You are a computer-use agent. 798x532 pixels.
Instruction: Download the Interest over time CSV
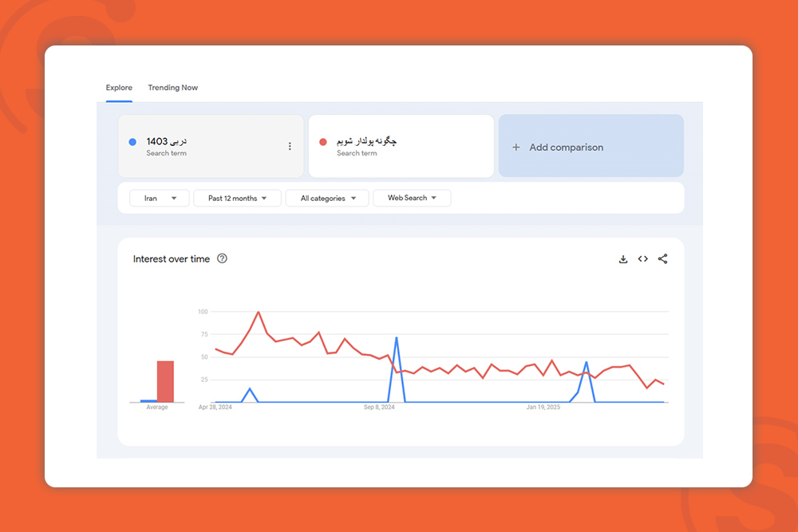click(x=623, y=259)
